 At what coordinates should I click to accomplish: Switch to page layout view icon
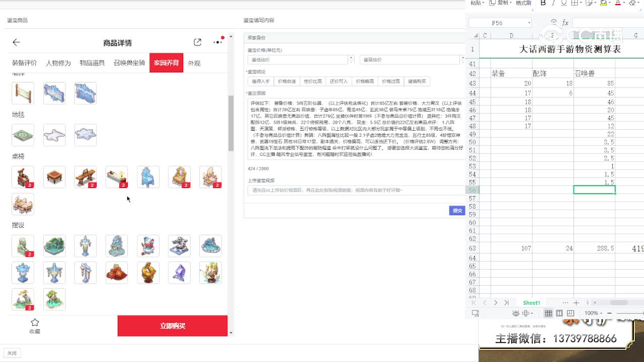[x=559, y=313]
